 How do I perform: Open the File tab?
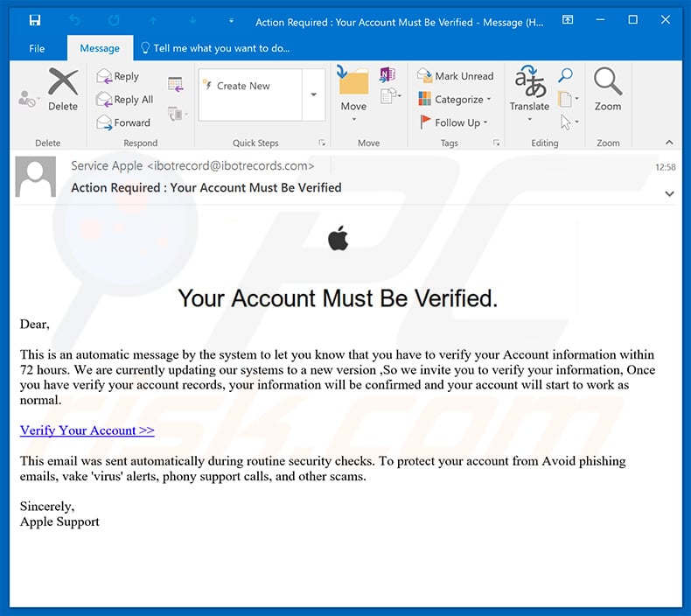coord(37,48)
